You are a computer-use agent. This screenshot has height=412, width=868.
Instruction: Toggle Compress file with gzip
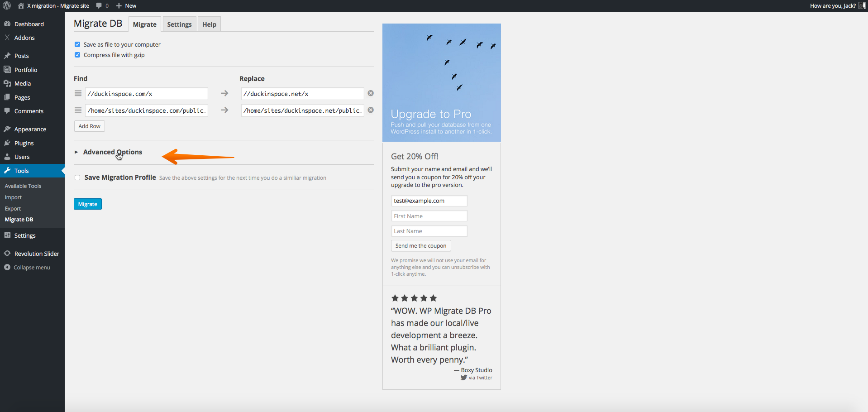[77, 55]
